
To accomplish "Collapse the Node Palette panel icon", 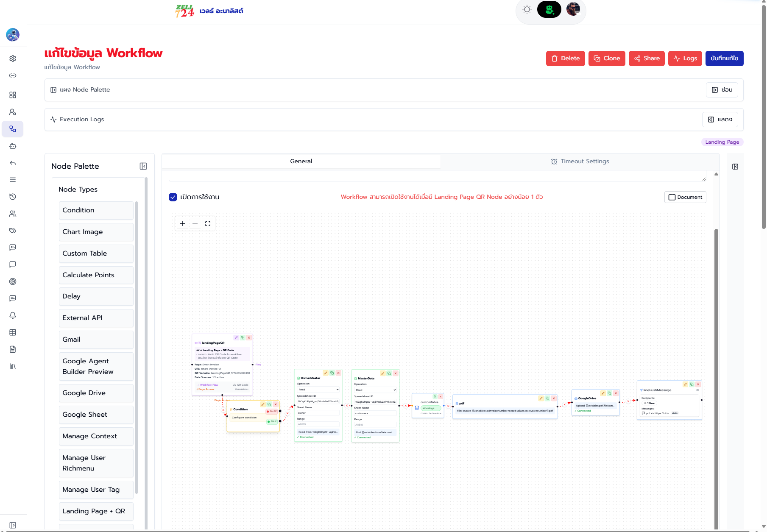I will (143, 166).
